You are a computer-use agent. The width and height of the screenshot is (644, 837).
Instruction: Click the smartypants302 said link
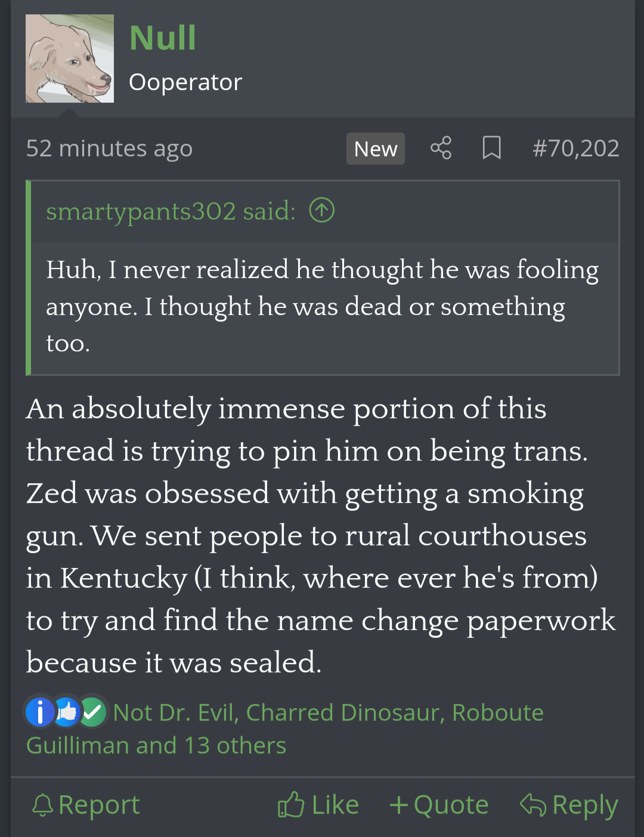171,211
